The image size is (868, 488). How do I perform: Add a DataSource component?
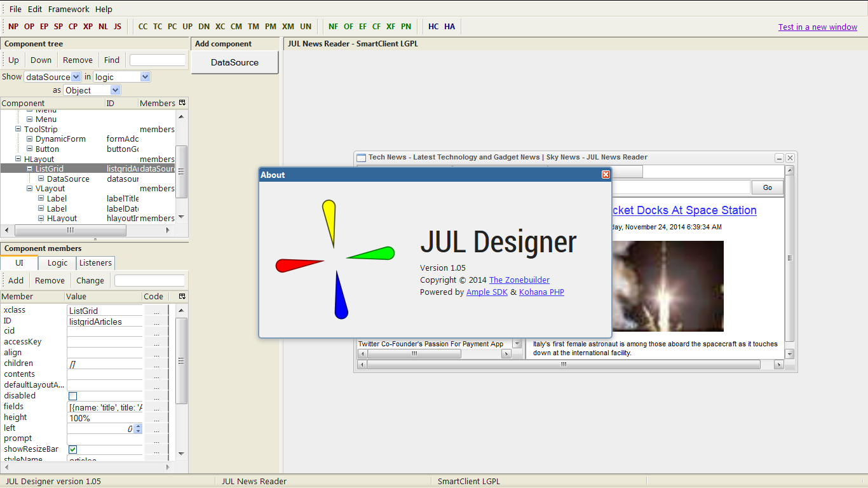[235, 62]
